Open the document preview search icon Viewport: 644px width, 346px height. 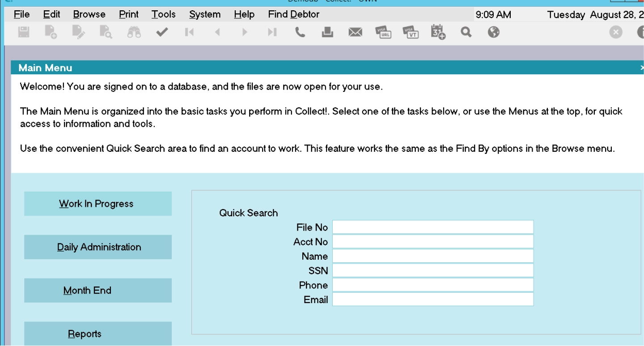tap(106, 32)
